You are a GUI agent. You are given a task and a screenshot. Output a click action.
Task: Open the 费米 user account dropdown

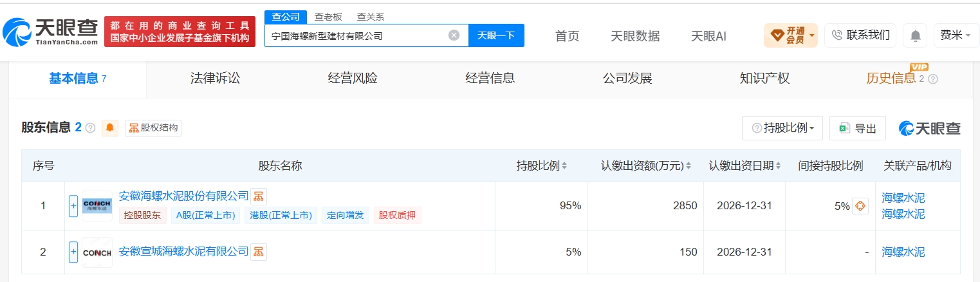[956, 35]
